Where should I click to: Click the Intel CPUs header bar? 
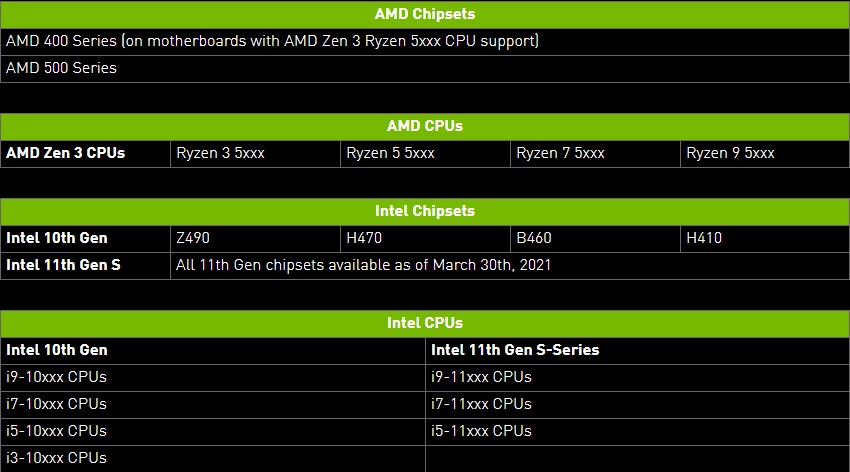[425, 323]
